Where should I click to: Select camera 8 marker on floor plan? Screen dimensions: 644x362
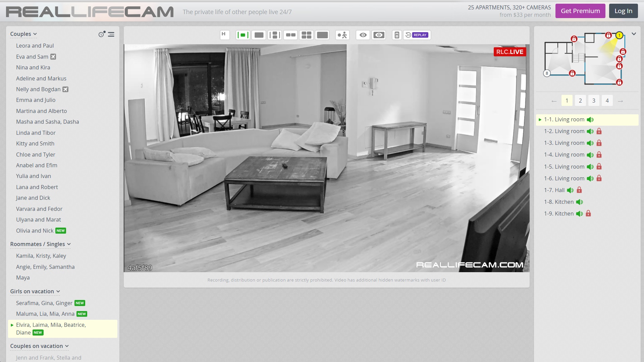547,73
